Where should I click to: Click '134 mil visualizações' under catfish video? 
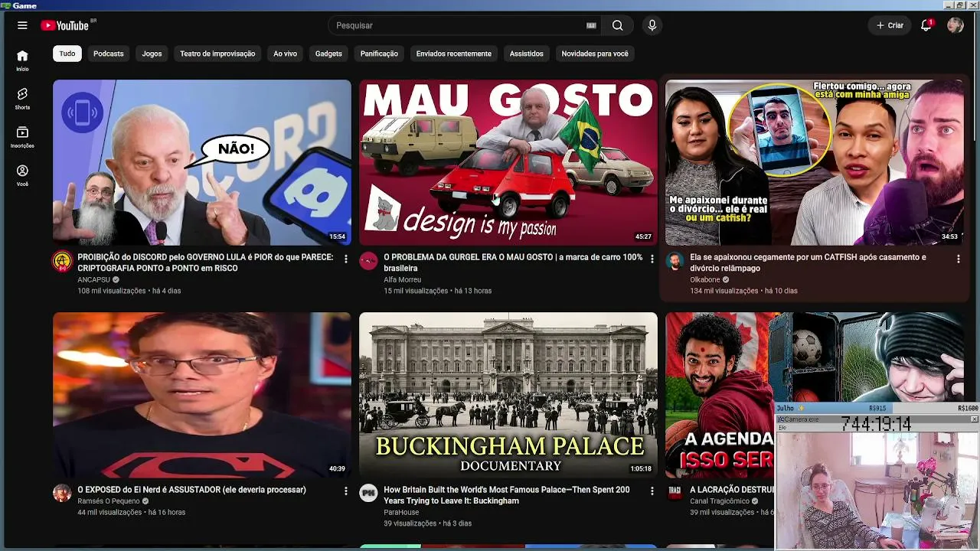pos(724,291)
